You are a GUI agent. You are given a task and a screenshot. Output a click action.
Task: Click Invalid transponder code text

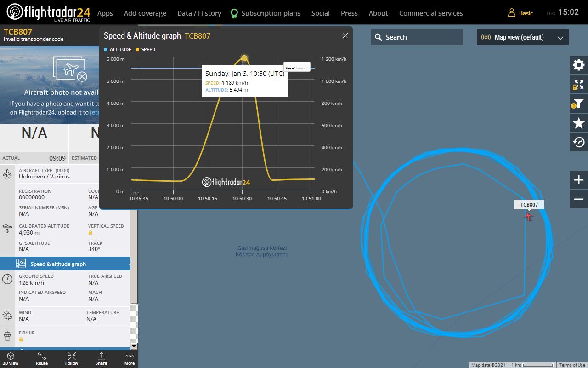coord(34,39)
